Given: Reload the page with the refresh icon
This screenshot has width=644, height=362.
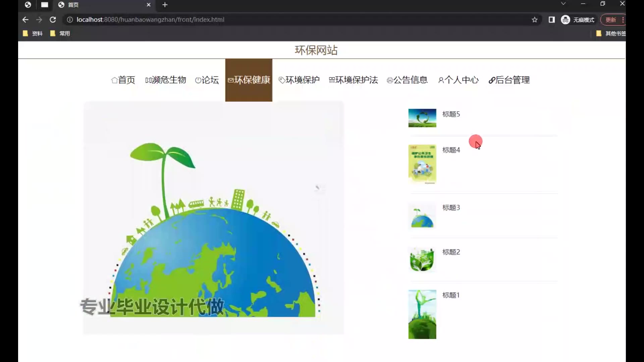Looking at the screenshot, I should point(53,20).
